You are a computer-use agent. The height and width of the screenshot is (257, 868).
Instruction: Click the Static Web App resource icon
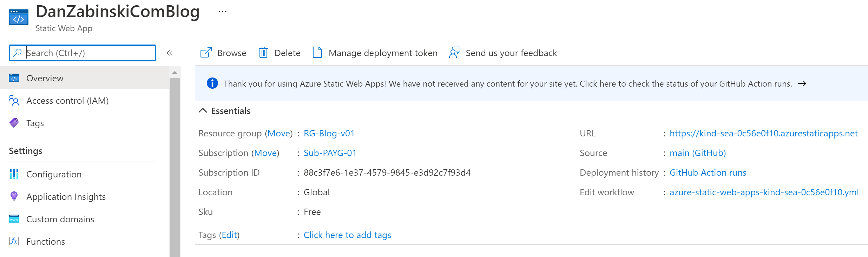click(19, 17)
